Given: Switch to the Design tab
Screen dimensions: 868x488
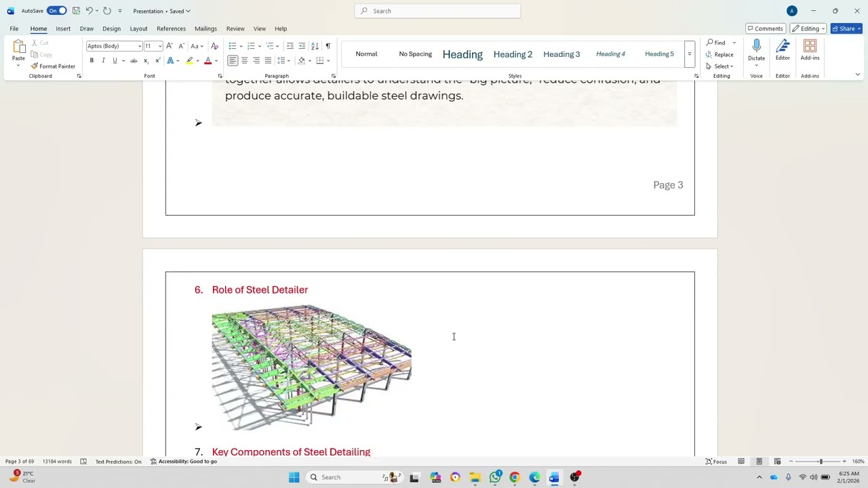Looking at the screenshot, I should pos(111,28).
